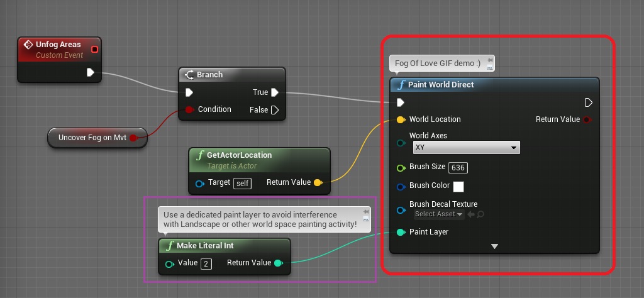
Task: Click the Uncover Fog on Mvt variable output pin
Action: (x=133, y=138)
